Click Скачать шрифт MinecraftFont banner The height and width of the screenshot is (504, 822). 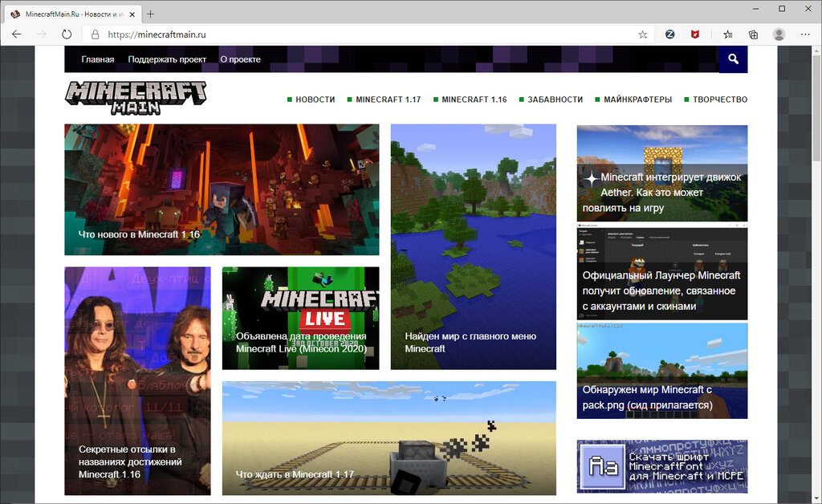tap(662, 466)
